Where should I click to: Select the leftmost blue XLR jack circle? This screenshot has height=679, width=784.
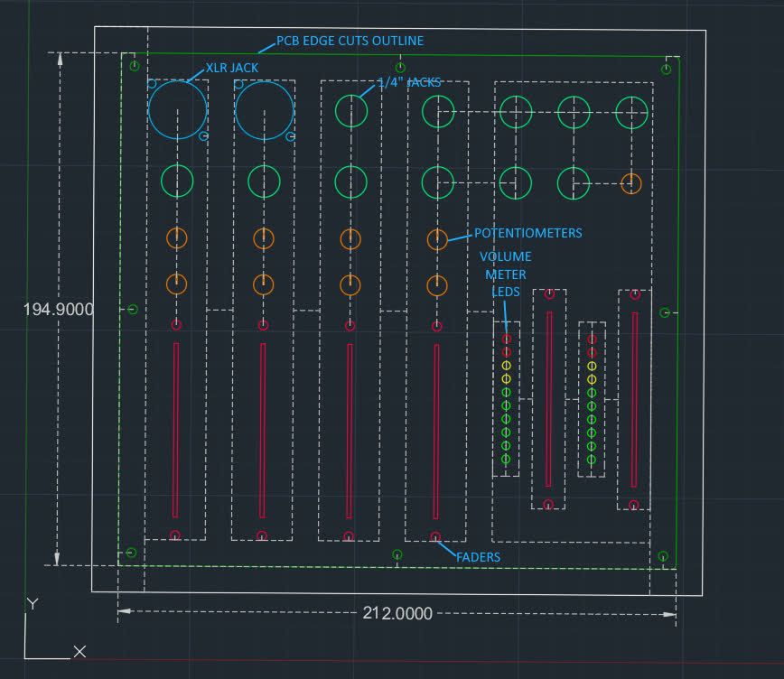[x=177, y=109]
